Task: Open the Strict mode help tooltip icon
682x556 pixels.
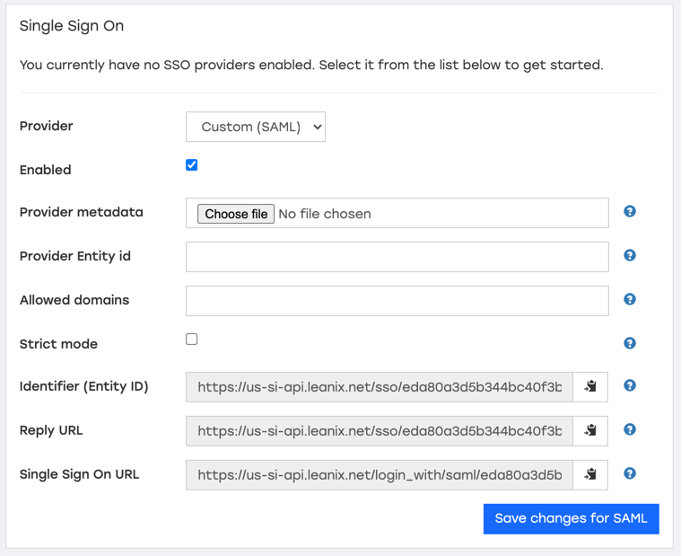Action: point(629,343)
